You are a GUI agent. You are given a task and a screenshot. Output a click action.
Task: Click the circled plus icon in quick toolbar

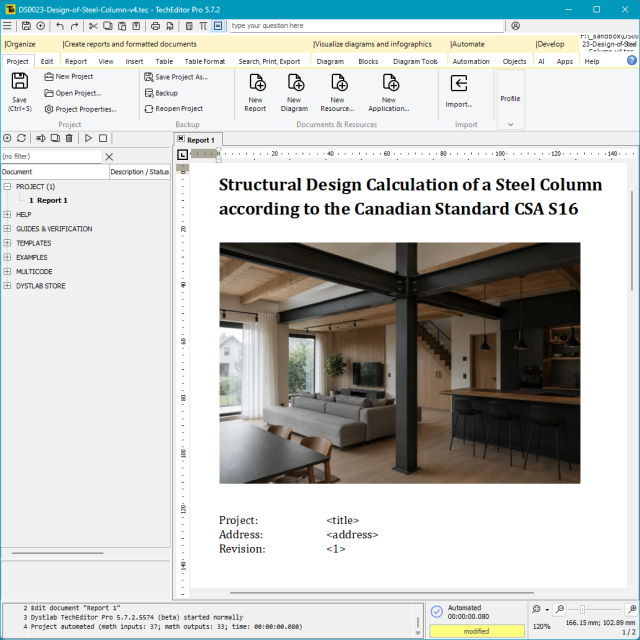click(x=40, y=26)
